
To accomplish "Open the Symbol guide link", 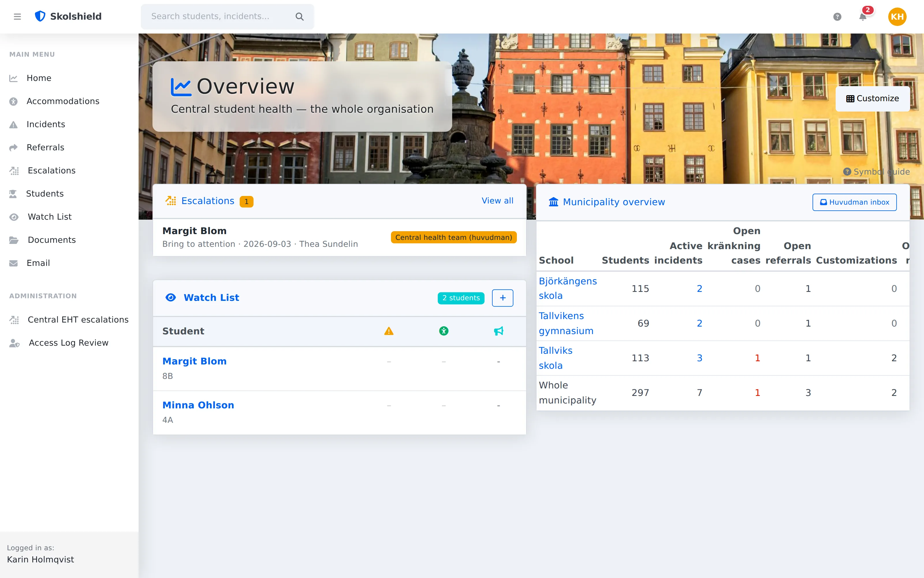I will tap(876, 172).
